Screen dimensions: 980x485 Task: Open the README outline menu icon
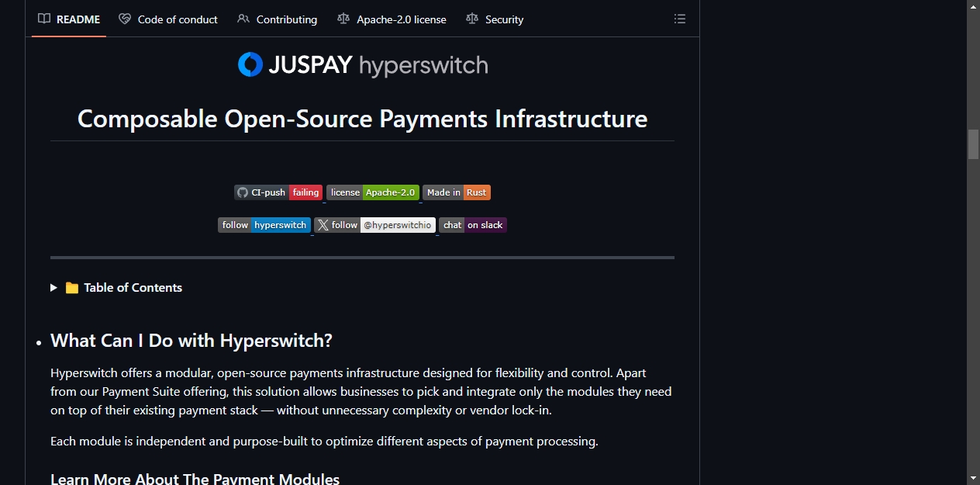pos(680,19)
